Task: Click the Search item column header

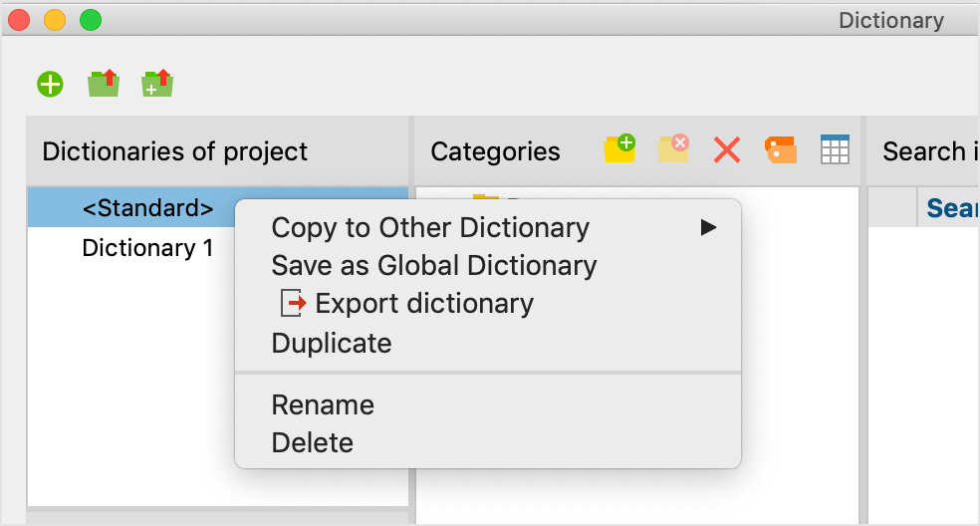Action: [x=950, y=207]
